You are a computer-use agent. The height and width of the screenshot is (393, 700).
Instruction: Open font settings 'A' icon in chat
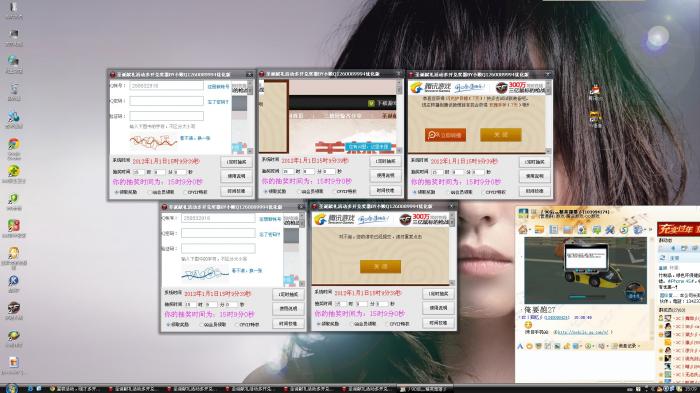[x=520, y=346]
